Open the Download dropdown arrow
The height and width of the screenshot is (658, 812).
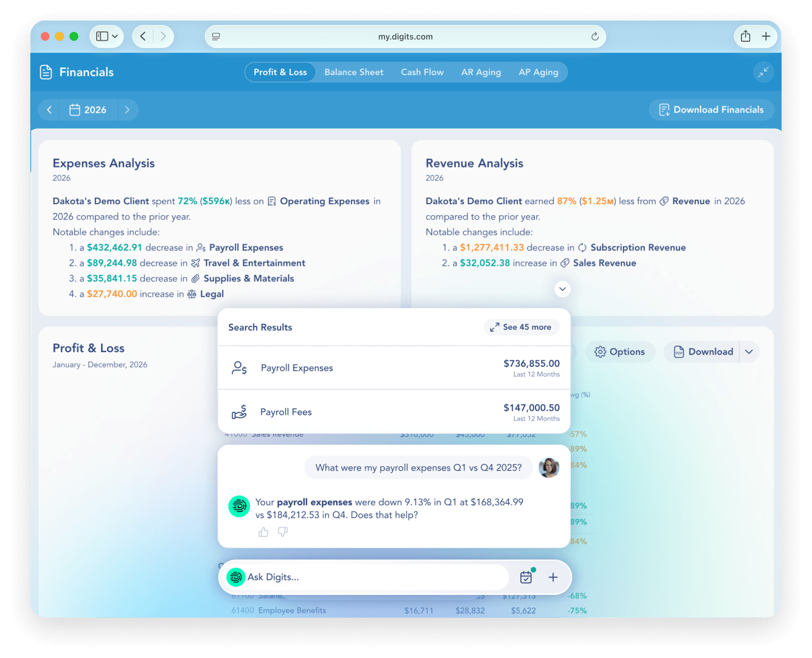749,352
